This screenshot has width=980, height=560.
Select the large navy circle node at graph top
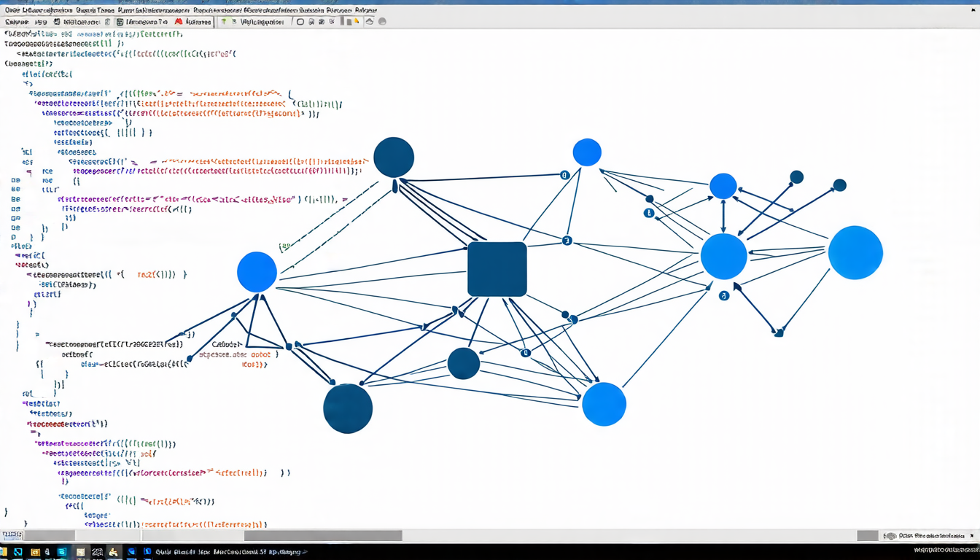[394, 157]
